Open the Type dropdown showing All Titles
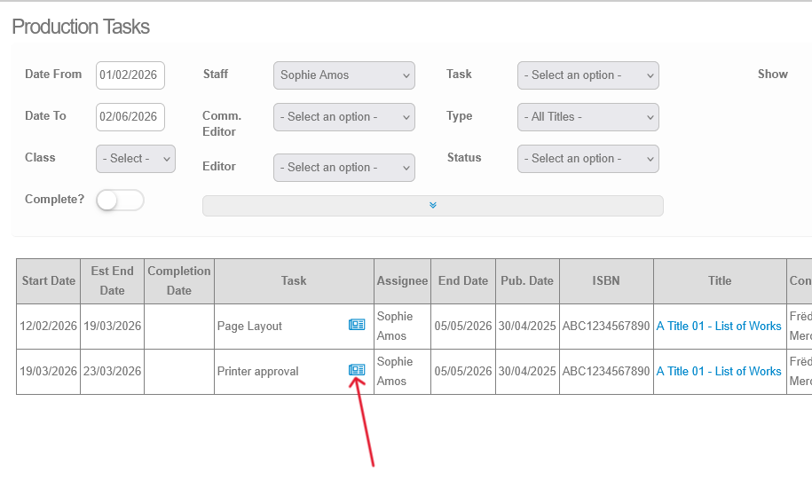The width and height of the screenshot is (812, 504). (x=587, y=117)
